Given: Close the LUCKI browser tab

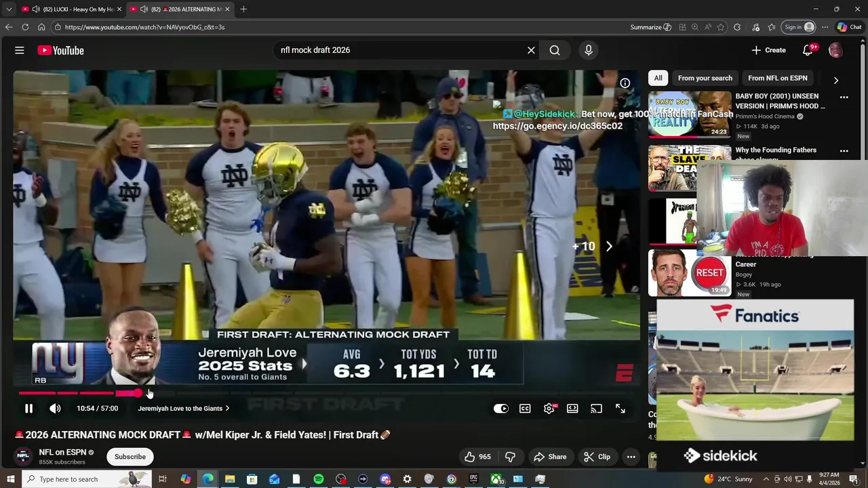Looking at the screenshot, I should 119,9.
